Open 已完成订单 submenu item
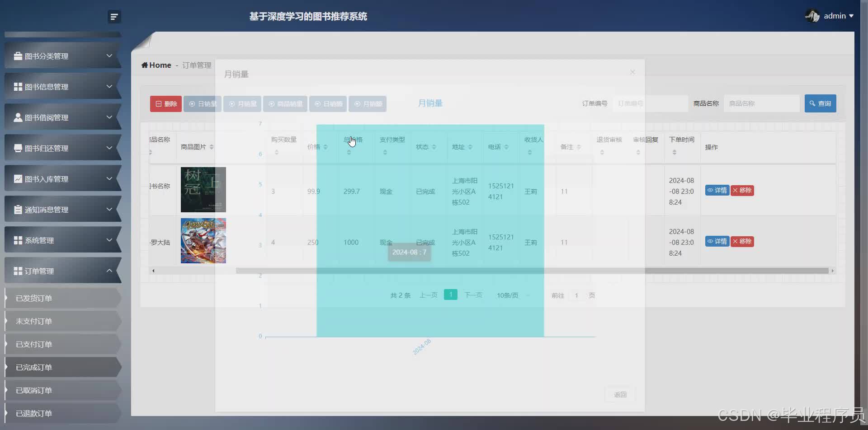 63,367
